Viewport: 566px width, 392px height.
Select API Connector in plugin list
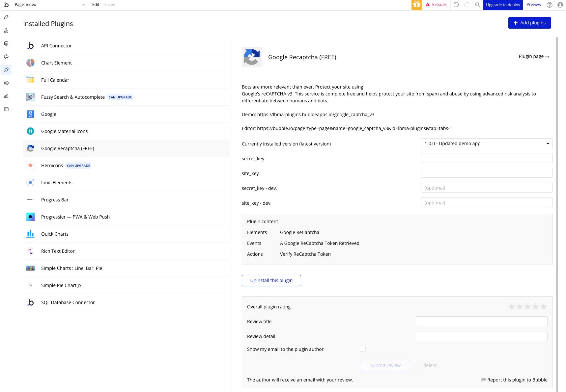[127, 46]
